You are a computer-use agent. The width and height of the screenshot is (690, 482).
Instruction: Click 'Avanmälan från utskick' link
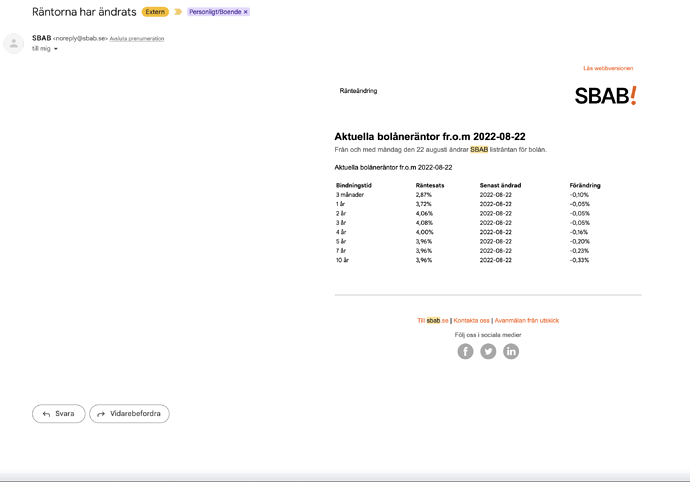point(527,320)
